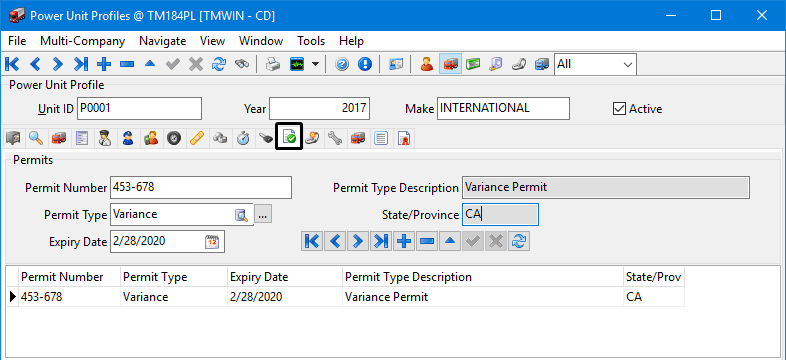Click the calendar icon beside Expiry Date
Viewport: 786px width, 360px height.
[212, 242]
